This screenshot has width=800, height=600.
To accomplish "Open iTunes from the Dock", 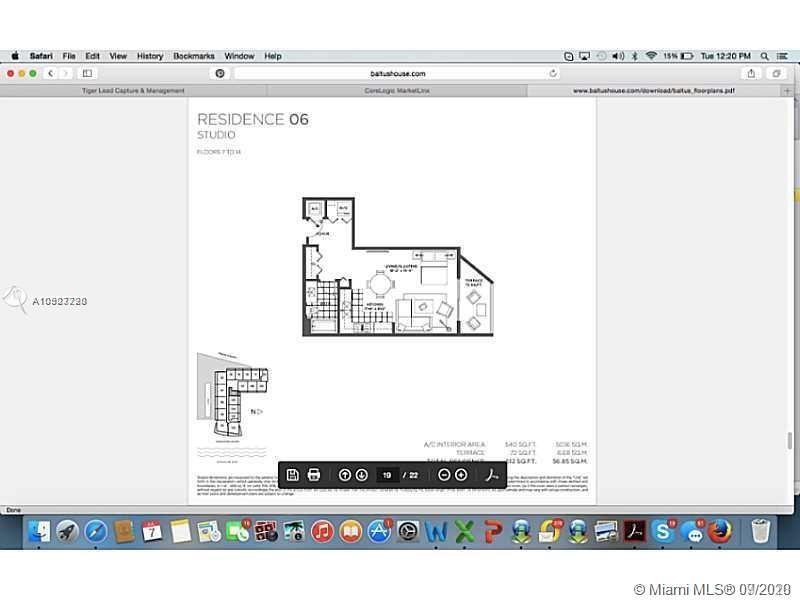I will (322, 530).
